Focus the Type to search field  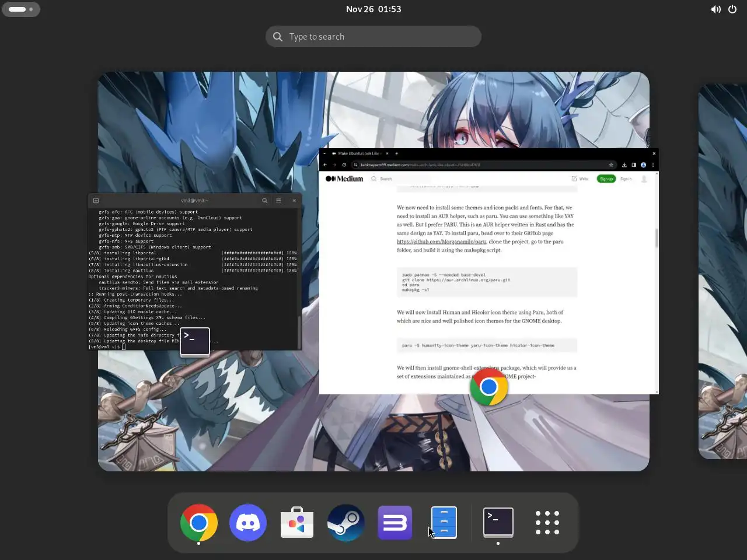[x=373, y=37]
